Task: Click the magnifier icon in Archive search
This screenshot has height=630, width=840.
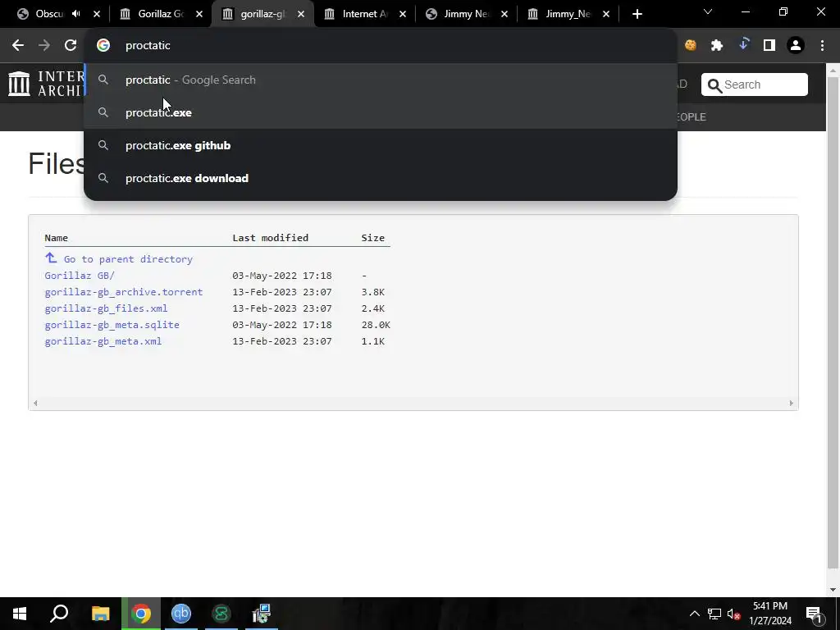Action: click(x=714, y=85)
